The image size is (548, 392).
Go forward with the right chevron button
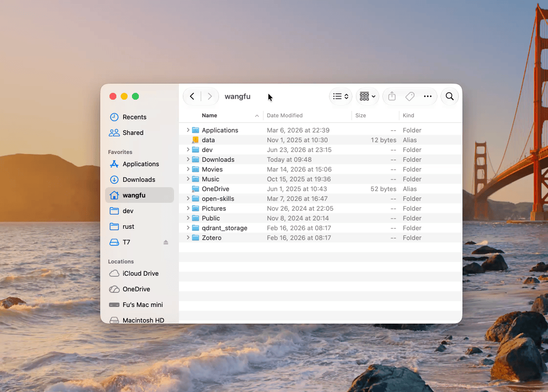(210, 96)
